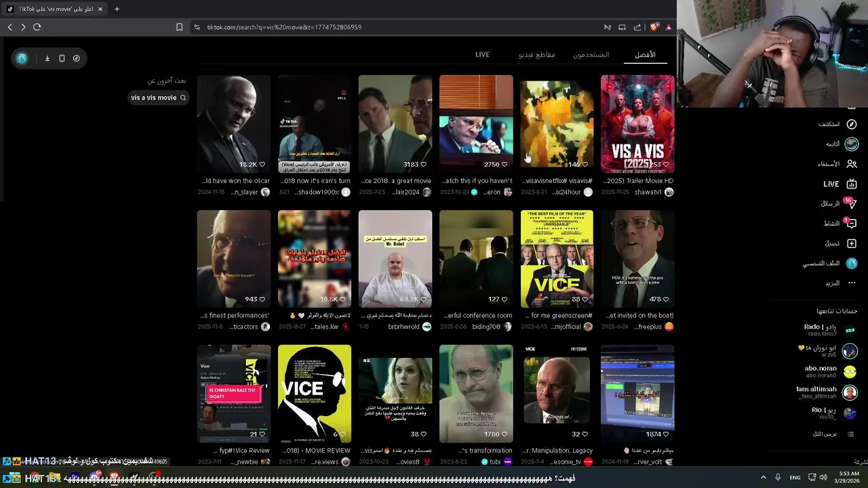This screenshot has width=868, height=488.
Task: Open the video thumbnail with 2750 likes
Action: pos(476,123)
